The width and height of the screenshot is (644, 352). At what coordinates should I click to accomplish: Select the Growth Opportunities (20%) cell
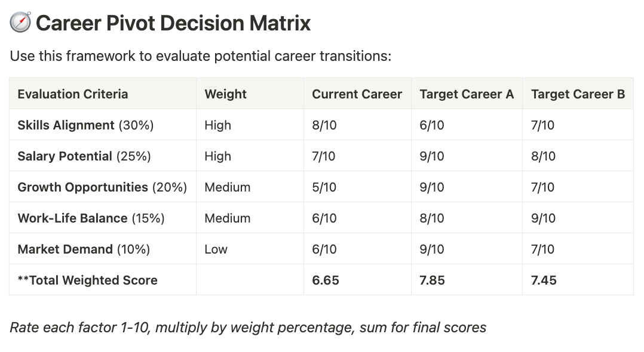(102, 187)
